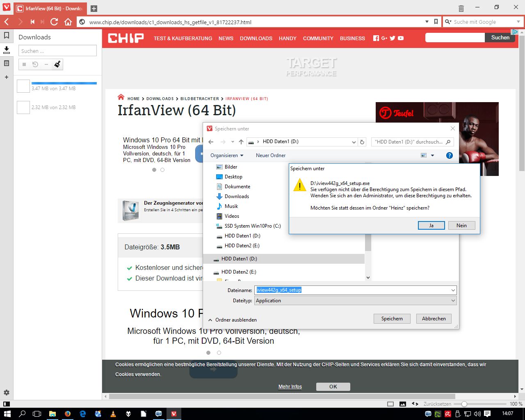Click the 3.47 MB download progress bar
The image size is (525, 420).
64,83
